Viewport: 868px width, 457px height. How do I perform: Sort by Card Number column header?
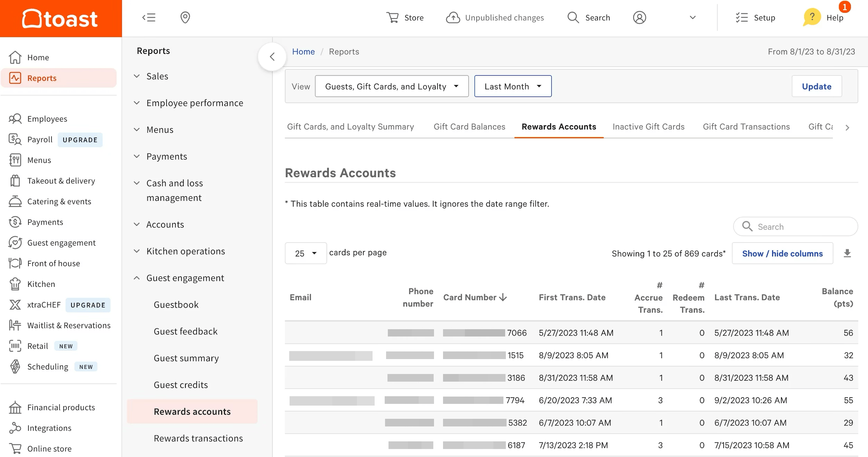pos(475,297)
